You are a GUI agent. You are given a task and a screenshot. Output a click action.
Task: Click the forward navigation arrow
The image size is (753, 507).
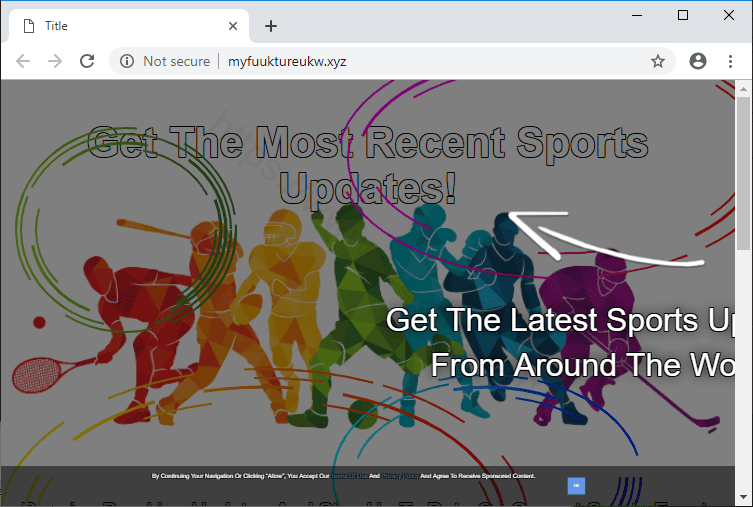coord(55,61)
